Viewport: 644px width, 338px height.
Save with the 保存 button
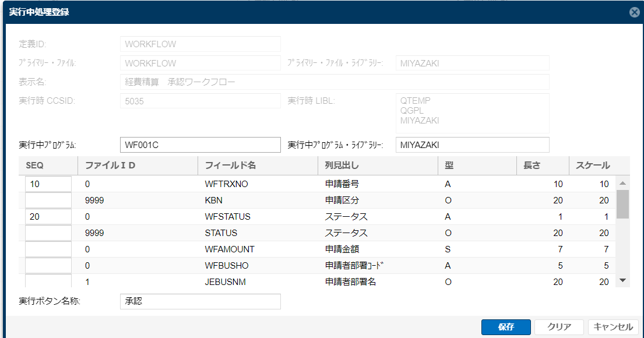point(506,327)
